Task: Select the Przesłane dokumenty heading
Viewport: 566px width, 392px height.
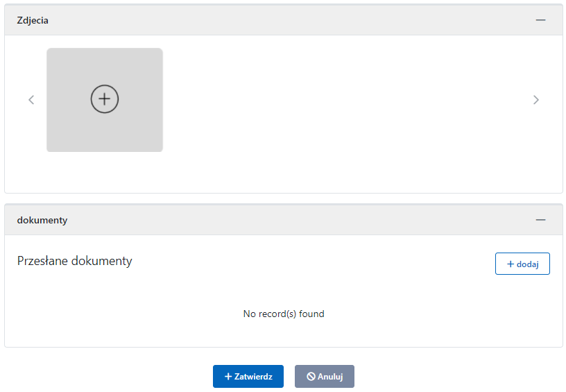Action: pyautogui.click(x=74, y=261)
